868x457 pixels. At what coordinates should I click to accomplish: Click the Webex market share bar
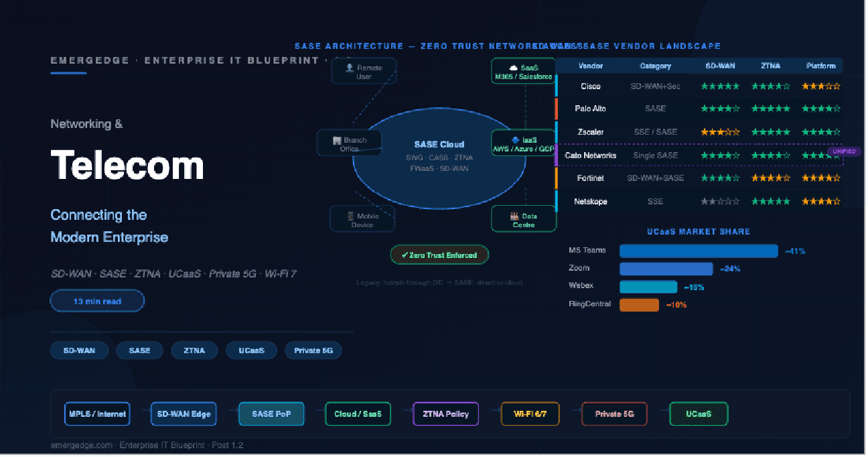click(648, 287)
